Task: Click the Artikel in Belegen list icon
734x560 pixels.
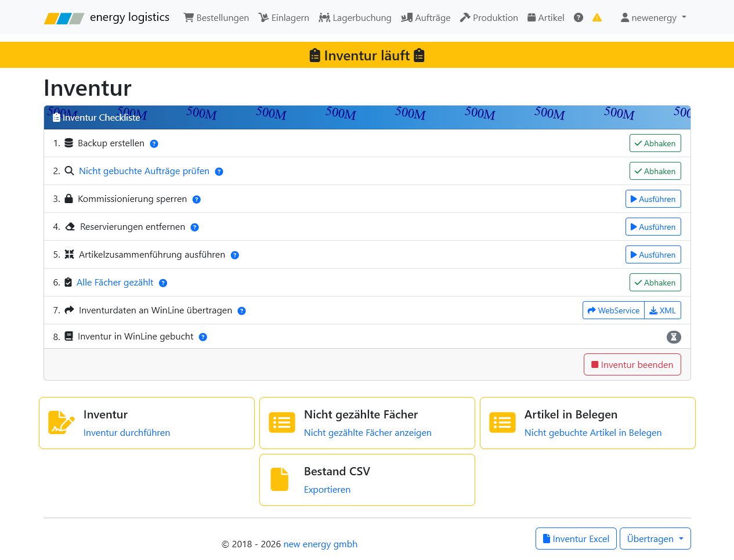Action: coord(502,422)
